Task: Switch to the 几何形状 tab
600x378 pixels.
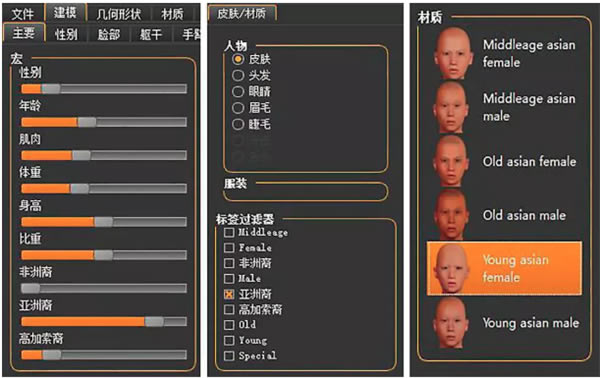Action: pyautogui.click(x=119, y=14)
